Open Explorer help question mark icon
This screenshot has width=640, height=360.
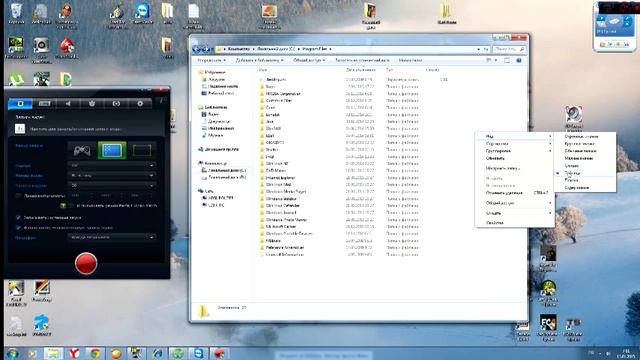pos(519,60)
